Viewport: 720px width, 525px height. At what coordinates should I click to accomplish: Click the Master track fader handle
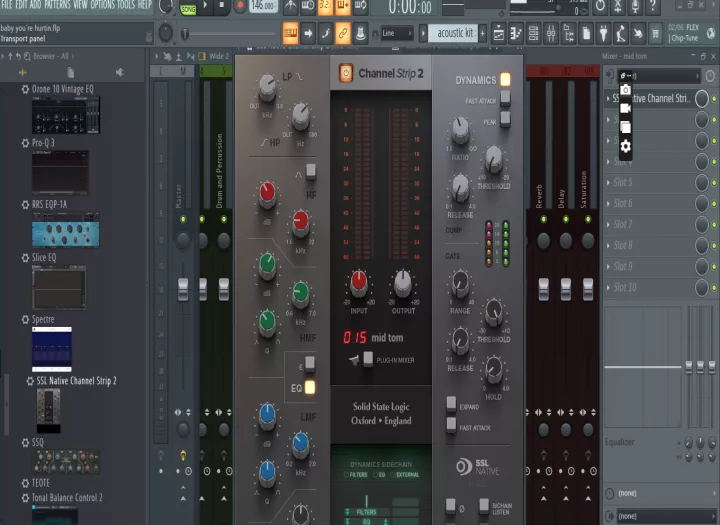point(183,289)
